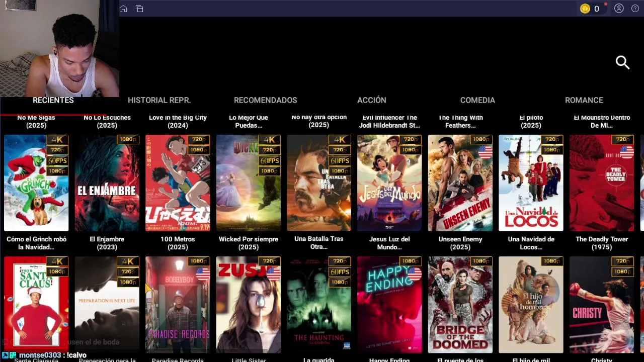This screenshot has width=644, height=362.
Task: Click the US flag on Happy Ending poster
Action: click(415, 273)
